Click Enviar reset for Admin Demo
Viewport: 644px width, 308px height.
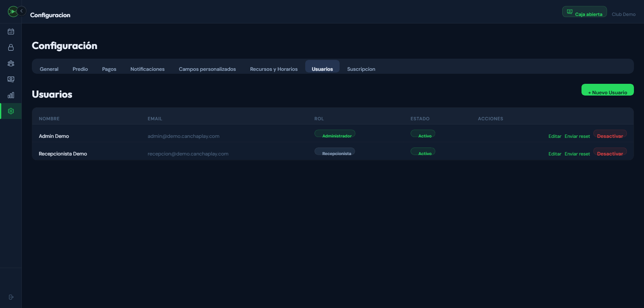pyautogui.click(x=577, y=136)
